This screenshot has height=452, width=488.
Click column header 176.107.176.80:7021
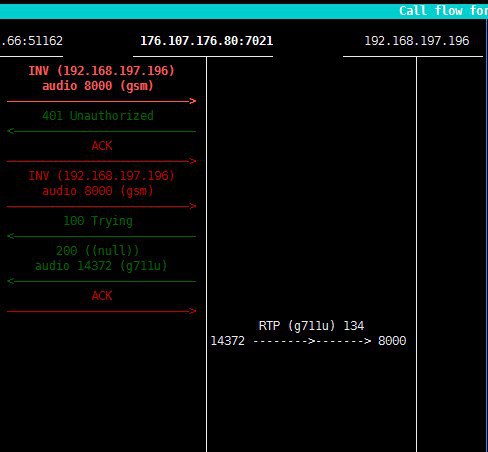[206, 41]
